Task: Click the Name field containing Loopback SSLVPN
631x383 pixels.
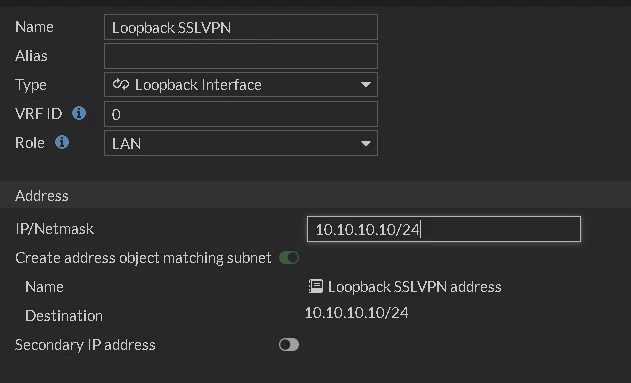Action: point(241,27)
